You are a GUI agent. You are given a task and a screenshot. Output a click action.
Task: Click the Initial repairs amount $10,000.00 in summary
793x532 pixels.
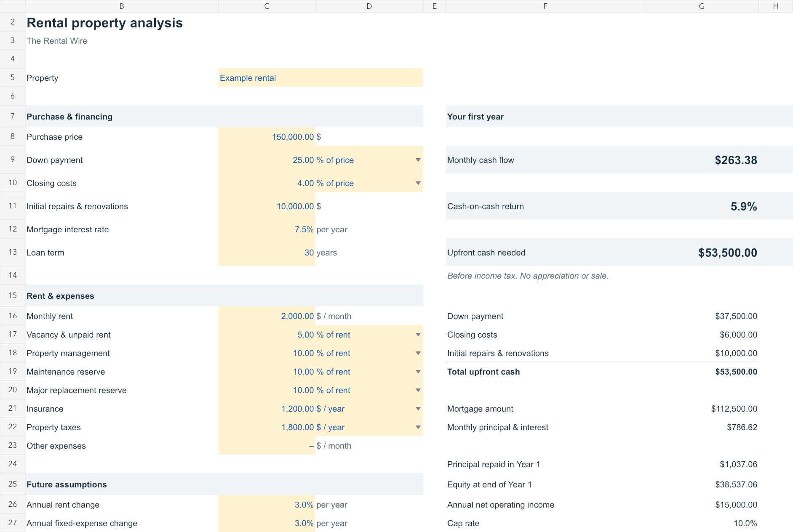(736, 353)
